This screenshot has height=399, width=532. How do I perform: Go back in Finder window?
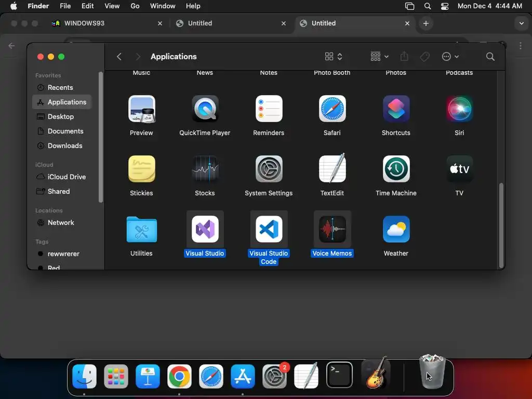click(x=119, y=57)
